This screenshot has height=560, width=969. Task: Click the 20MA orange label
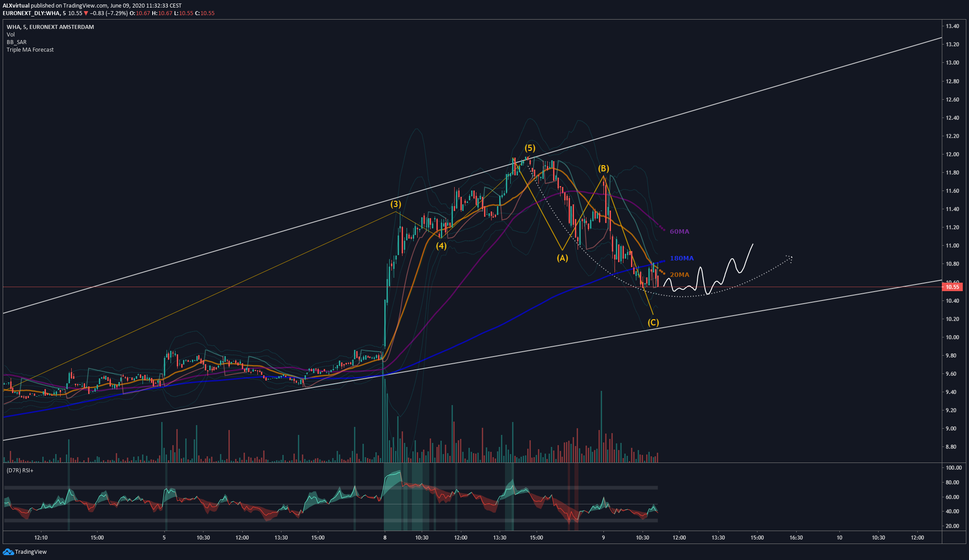point(680,275)
